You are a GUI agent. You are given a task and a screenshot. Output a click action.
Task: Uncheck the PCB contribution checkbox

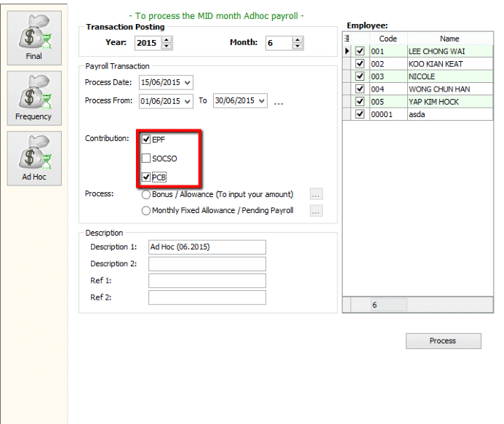point(147,177)
